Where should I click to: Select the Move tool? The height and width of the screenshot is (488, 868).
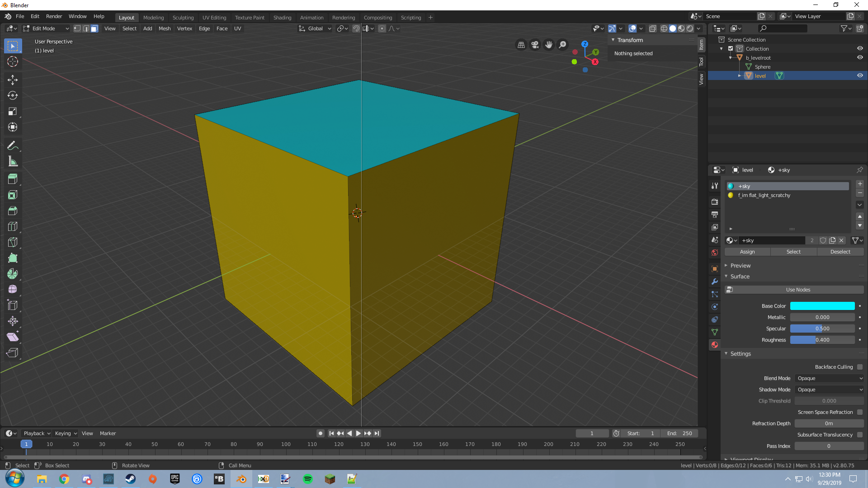coord(12,80)
